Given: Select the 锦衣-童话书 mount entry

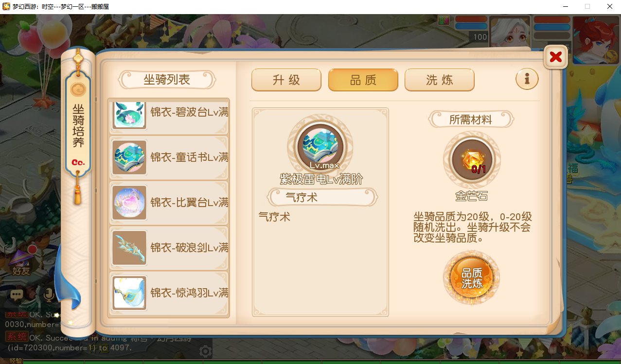Looking at the screenshot, I should click(168, 157).
